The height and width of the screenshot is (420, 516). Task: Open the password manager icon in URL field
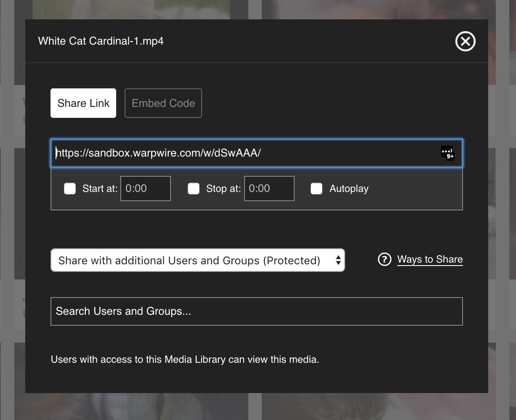click(x=447, y=153)
